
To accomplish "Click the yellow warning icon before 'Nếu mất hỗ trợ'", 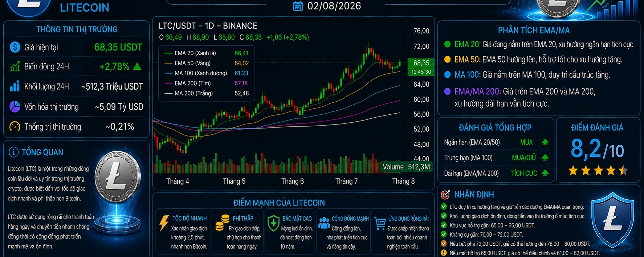I will [x=444, y=253].
